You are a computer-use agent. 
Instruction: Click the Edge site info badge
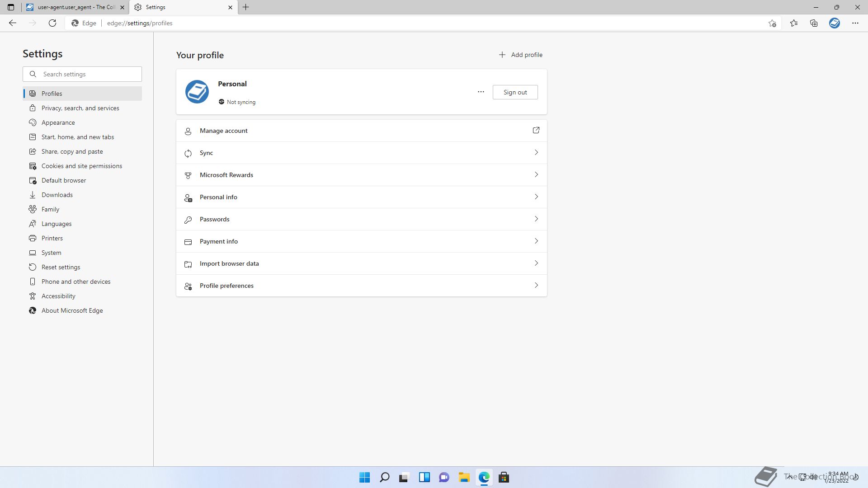(84, 23)
